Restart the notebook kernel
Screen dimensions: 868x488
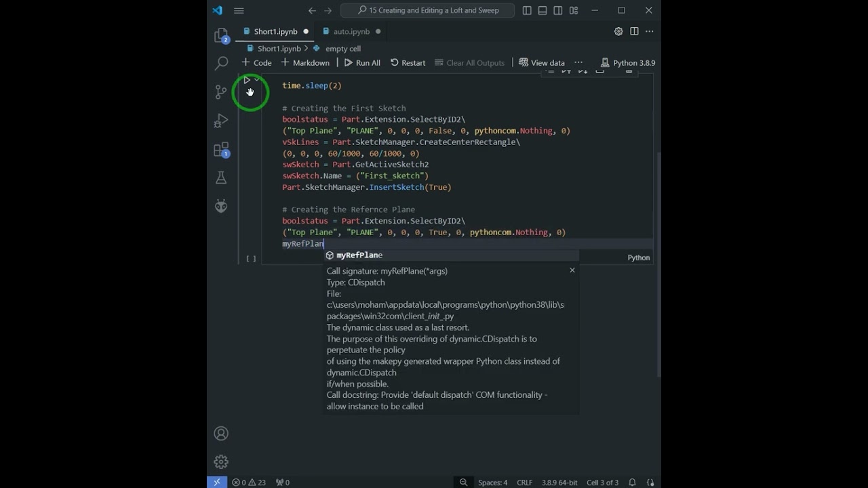point(408,62)
